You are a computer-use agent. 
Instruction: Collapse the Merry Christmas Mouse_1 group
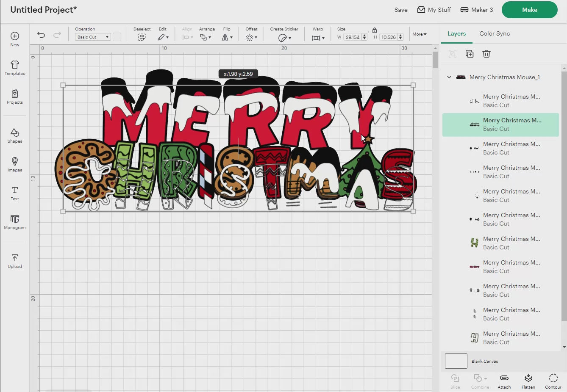449,77
